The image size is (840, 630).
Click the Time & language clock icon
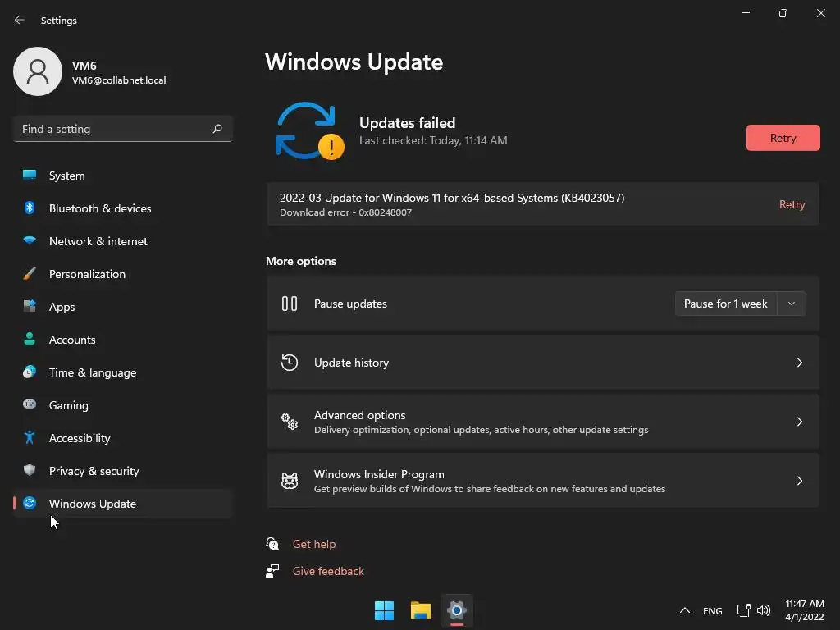click(x=30, y=372)
